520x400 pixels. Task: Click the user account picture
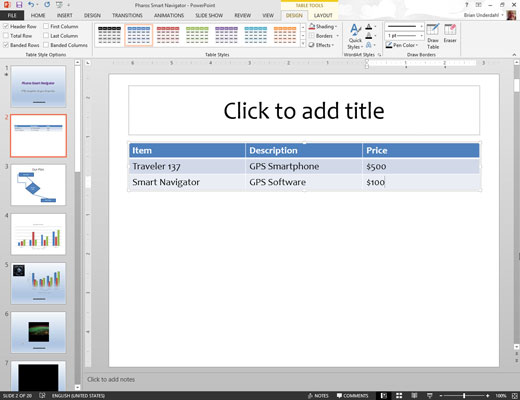(x=511, y=15)
